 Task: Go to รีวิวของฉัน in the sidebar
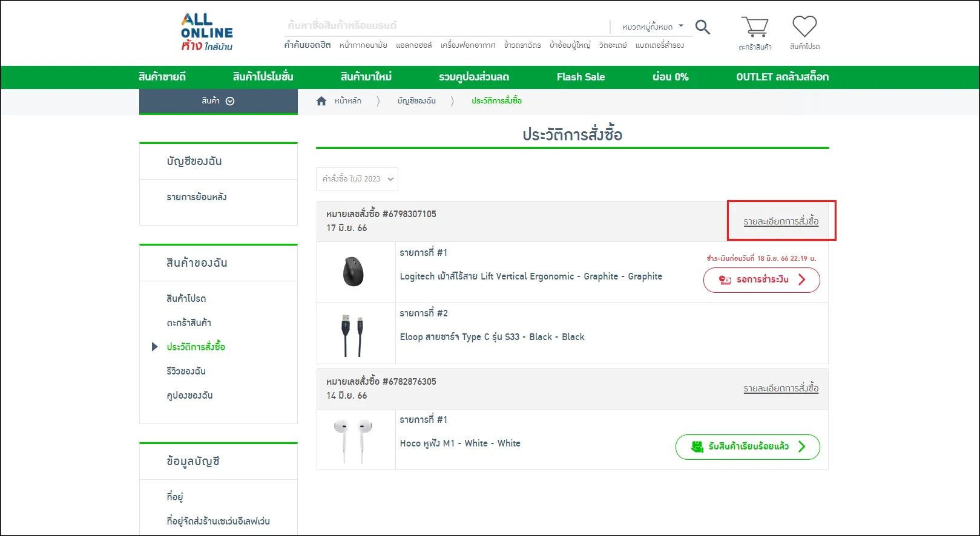click(186, 371)
